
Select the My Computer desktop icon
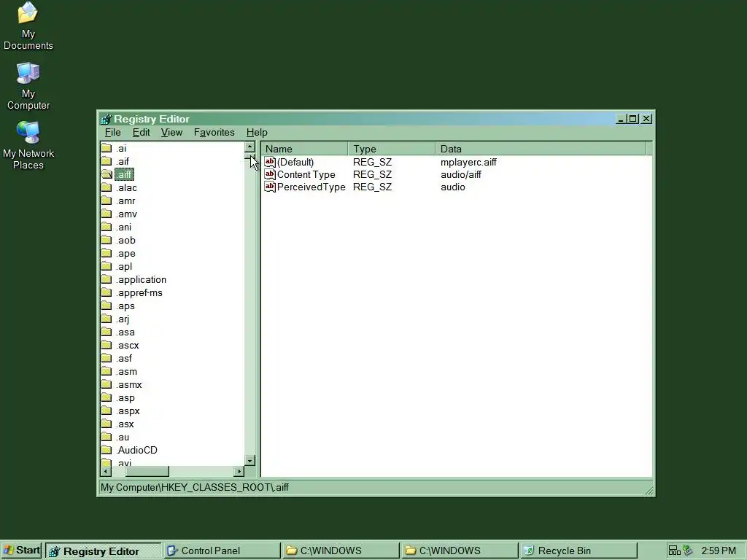point(28,86)
